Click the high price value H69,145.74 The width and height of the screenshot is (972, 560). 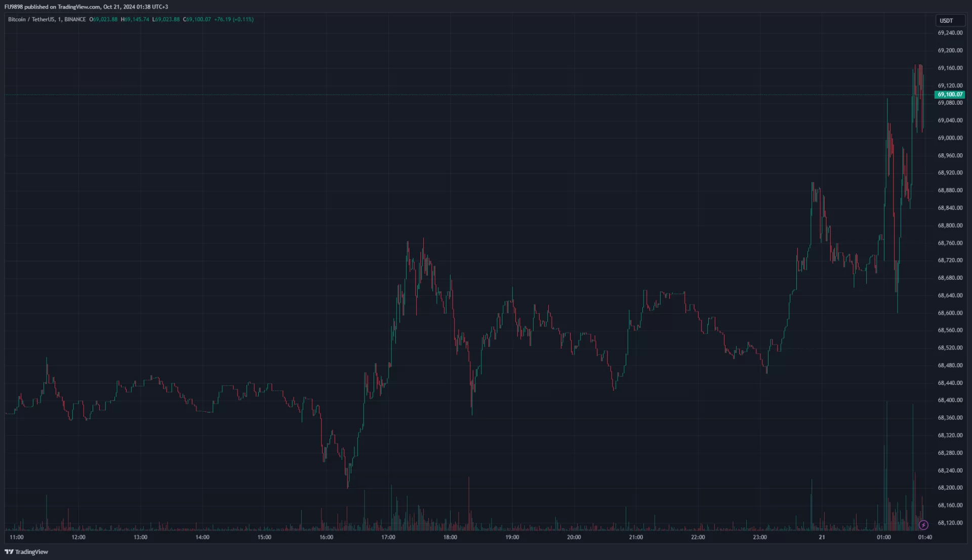tap(135, 19)
